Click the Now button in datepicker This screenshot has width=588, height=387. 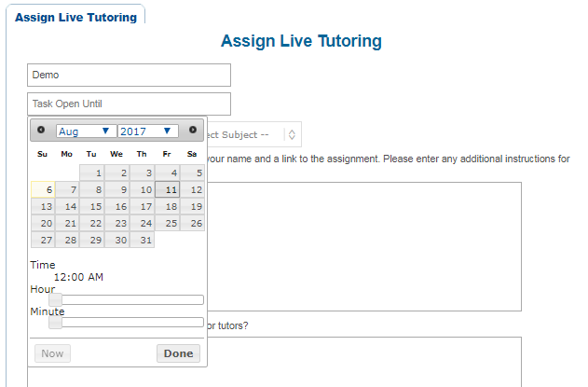pyautogui.click(x=52, y=353)
